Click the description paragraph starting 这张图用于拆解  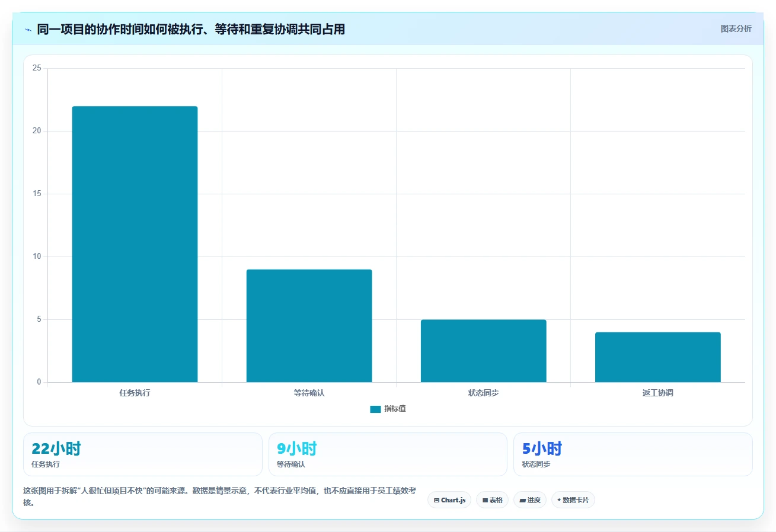pos(220,496)
